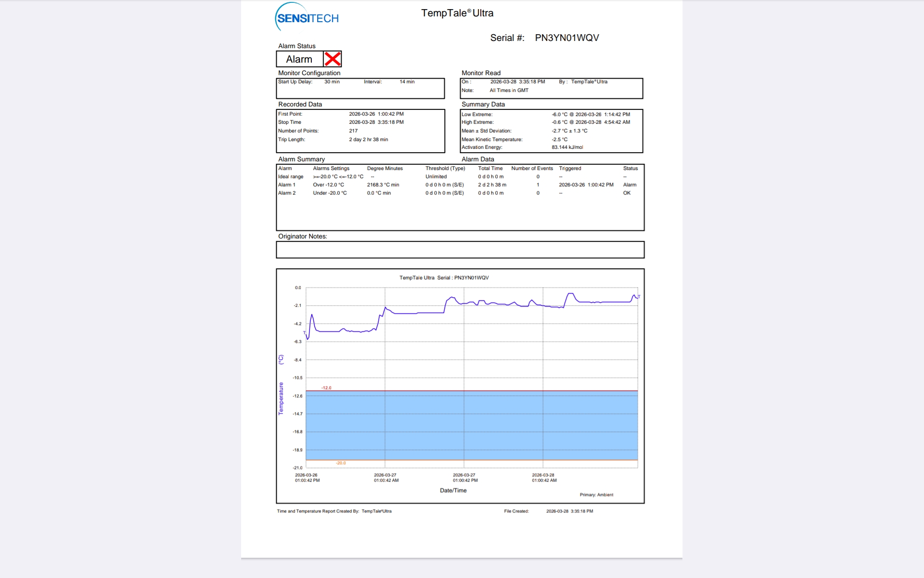
Task: Click the chart title with serial number
Action: click(444, 278)
